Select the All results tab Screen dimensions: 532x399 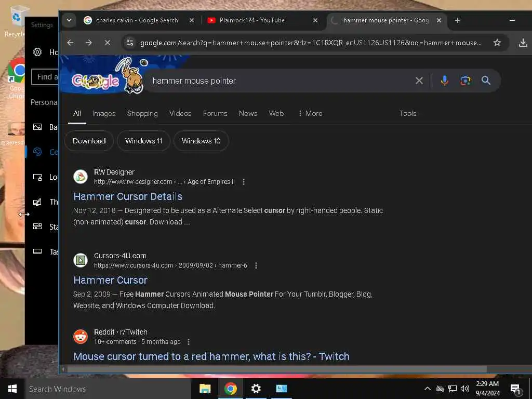pos(77,113)
